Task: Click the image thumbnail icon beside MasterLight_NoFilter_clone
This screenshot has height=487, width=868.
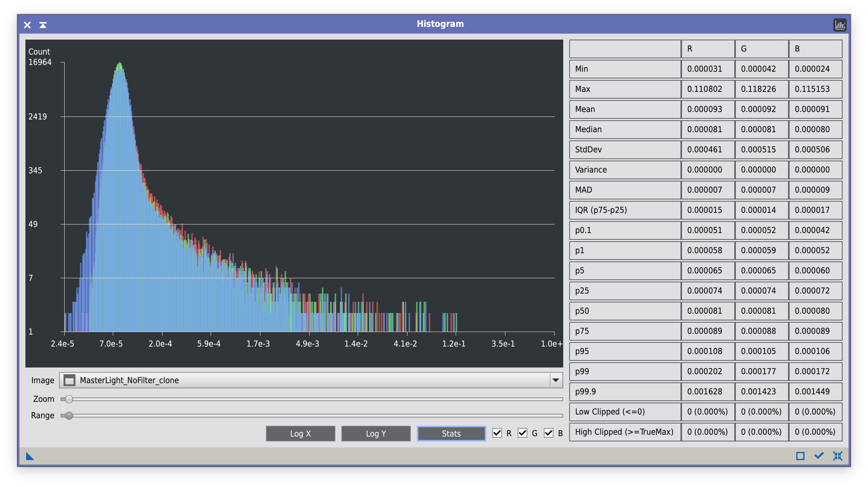Action: [x=69, y=380]
